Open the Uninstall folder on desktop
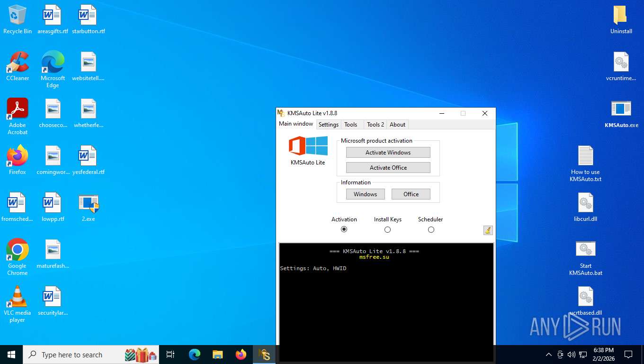The image size is (644, 364). pyautogui.click(x=621, y=19)
